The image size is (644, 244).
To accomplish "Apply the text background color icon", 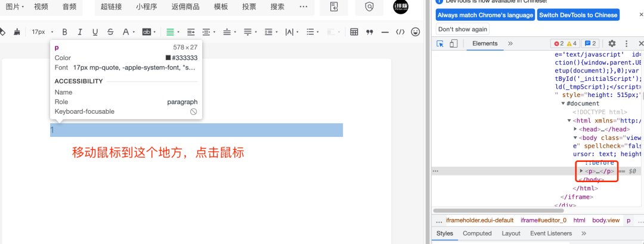I will click(x=146, y=32).
